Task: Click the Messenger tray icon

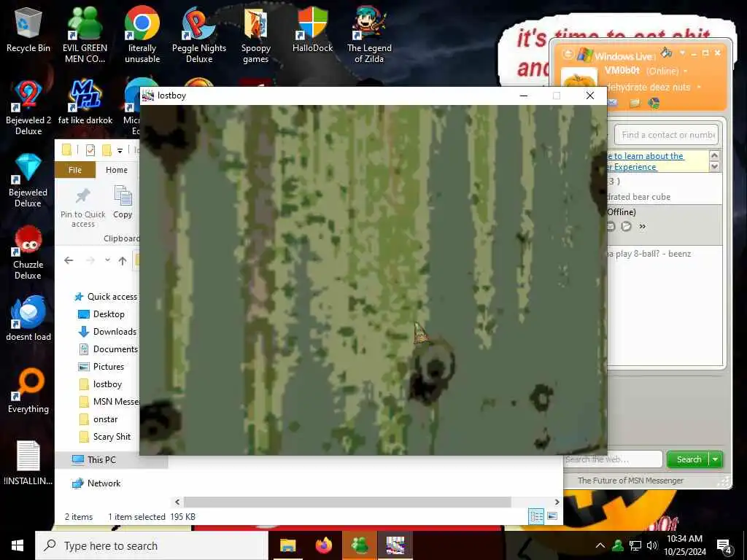Action: click(x=618, y=545)
